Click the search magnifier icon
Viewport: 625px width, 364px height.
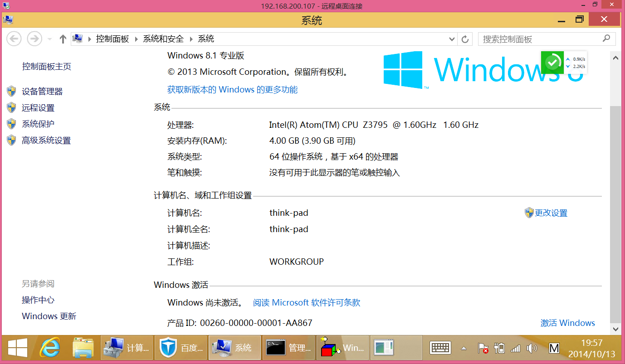606,39
